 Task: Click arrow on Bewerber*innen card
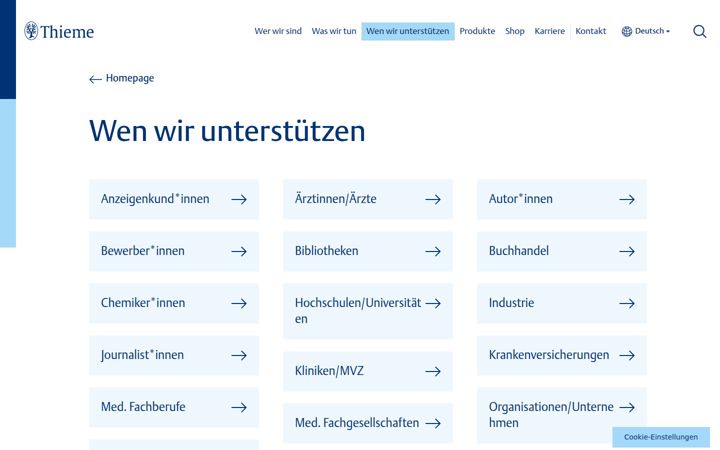click(x=239, y=251)
